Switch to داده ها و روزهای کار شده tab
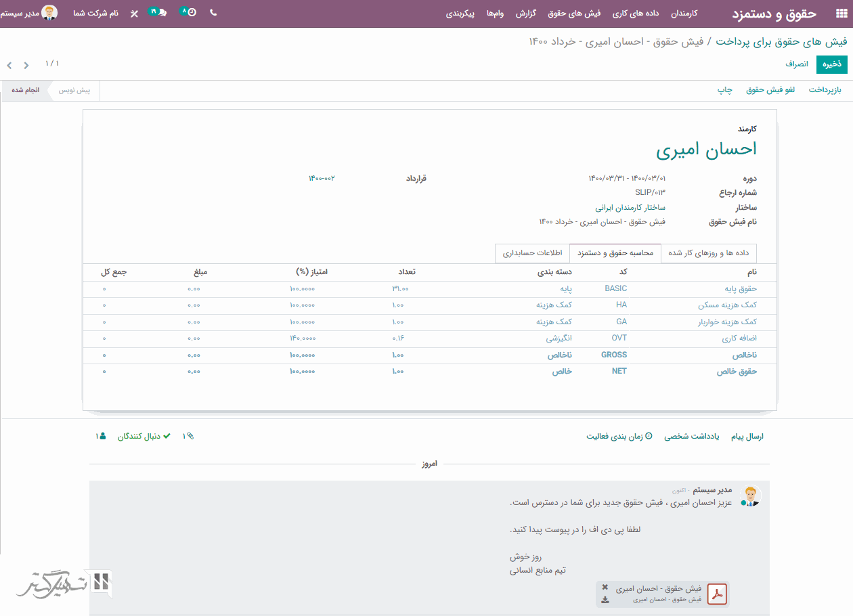This screenshot has height=616, width=853. click(708, 253)
